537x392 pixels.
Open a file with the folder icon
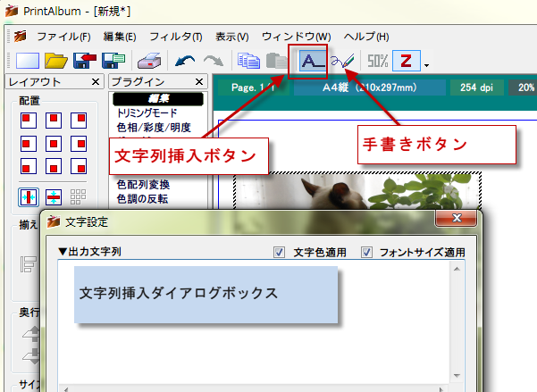coord(56,62)
